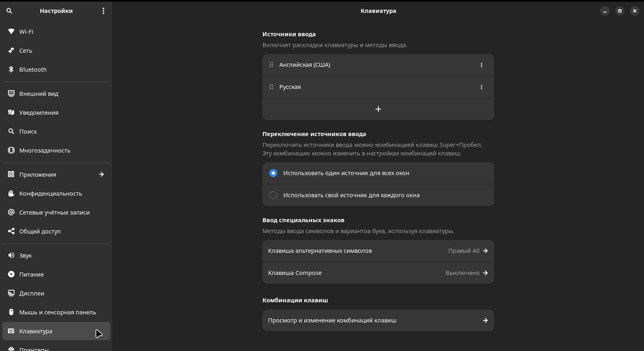Viewport: 644px width, 351px height.
Task: Click the Wi-Fi icon in sidebar
Action: click(x=11, y=32)
